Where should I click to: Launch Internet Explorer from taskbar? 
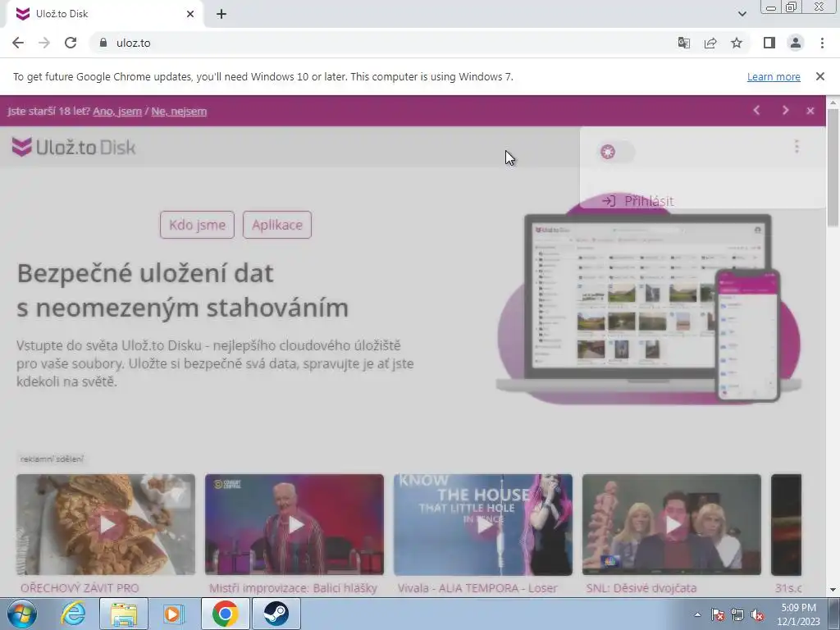(x=73, y=614)
